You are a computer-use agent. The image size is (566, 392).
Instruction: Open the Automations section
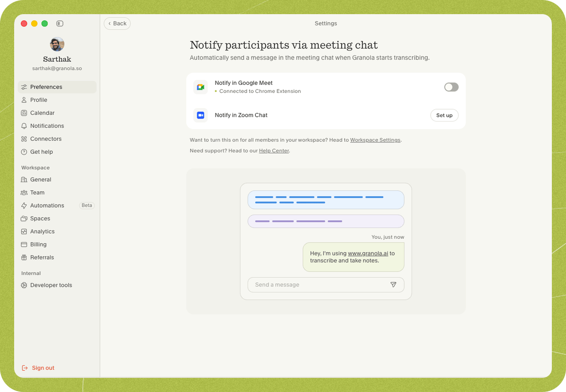click(x=57, y=205)
